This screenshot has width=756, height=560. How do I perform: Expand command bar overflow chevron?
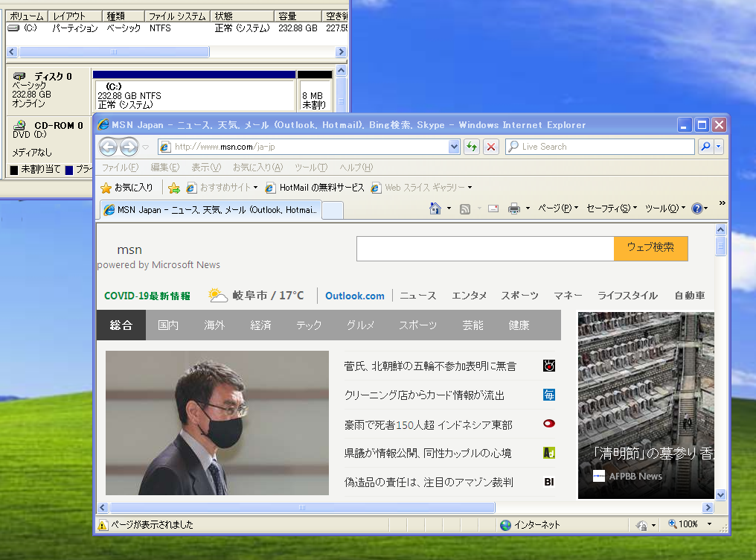(x=722, y=203)
